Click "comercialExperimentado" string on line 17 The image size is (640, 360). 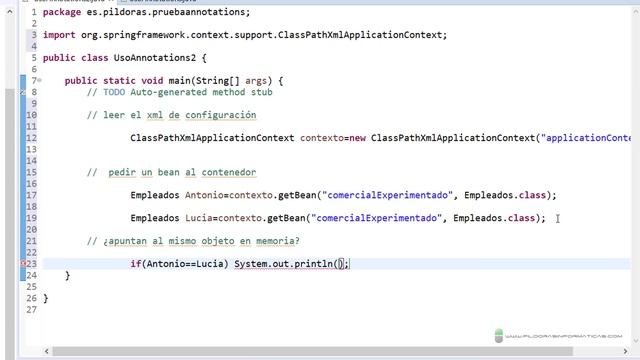[387, 195]
